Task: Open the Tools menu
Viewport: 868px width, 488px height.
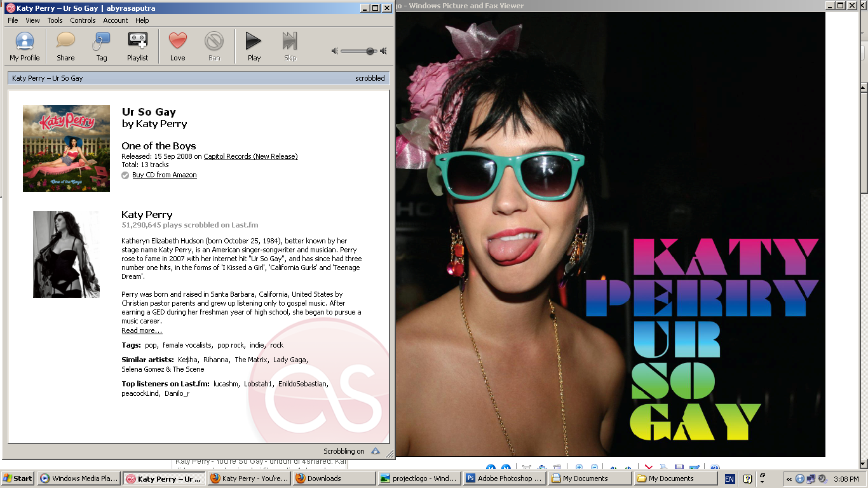Action: [x=55, y=20]
